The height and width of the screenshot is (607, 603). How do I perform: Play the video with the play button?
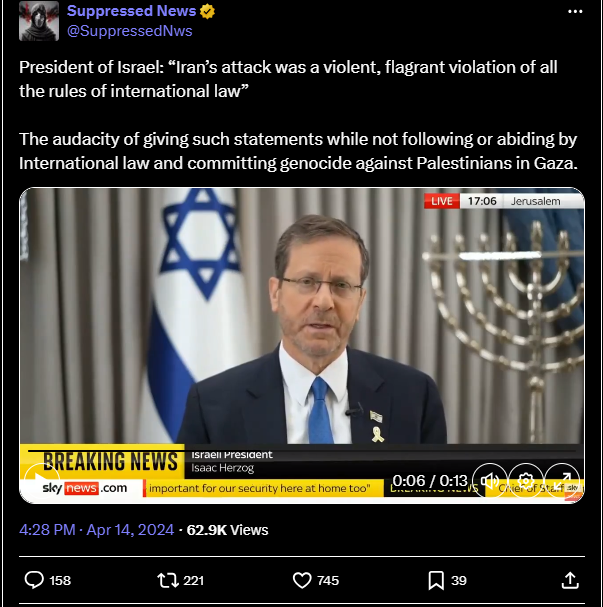tap(42, 480)
